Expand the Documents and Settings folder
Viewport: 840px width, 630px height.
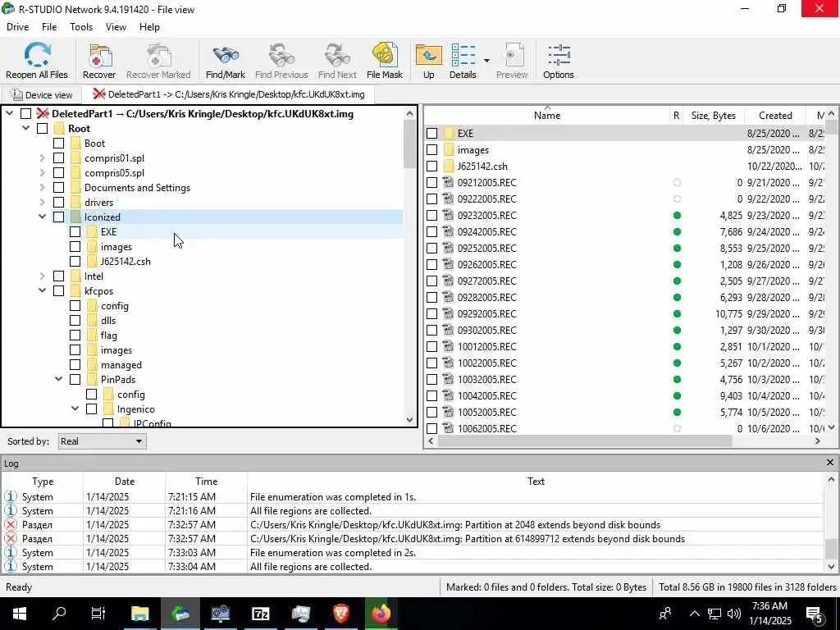pos(43,188)
